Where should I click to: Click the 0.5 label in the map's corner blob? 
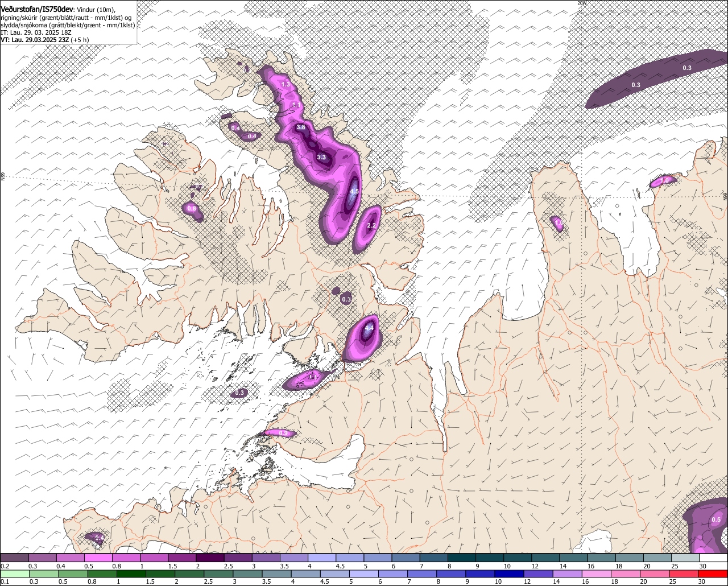pos(716,520)
